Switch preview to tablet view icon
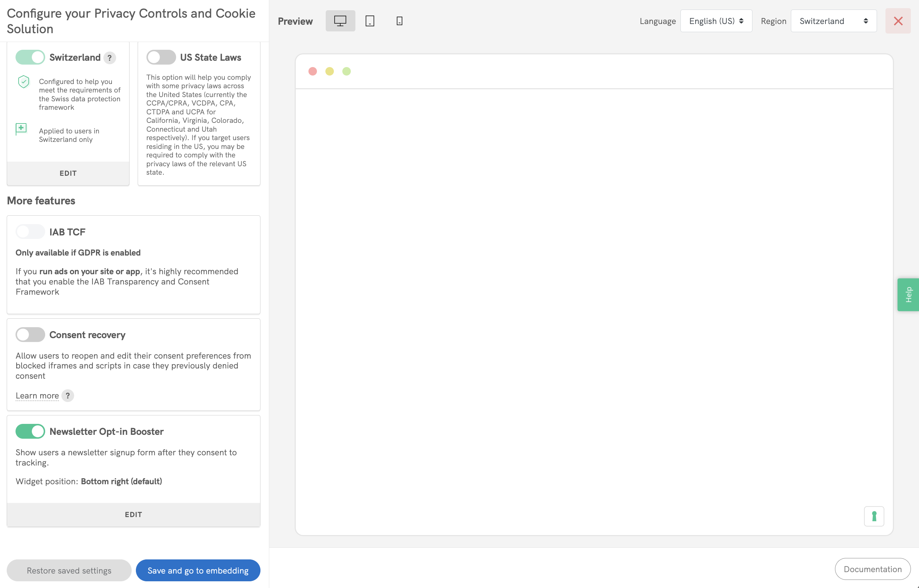Image resolution: width=919 pixels, height=588 pixels. point(370,21)
